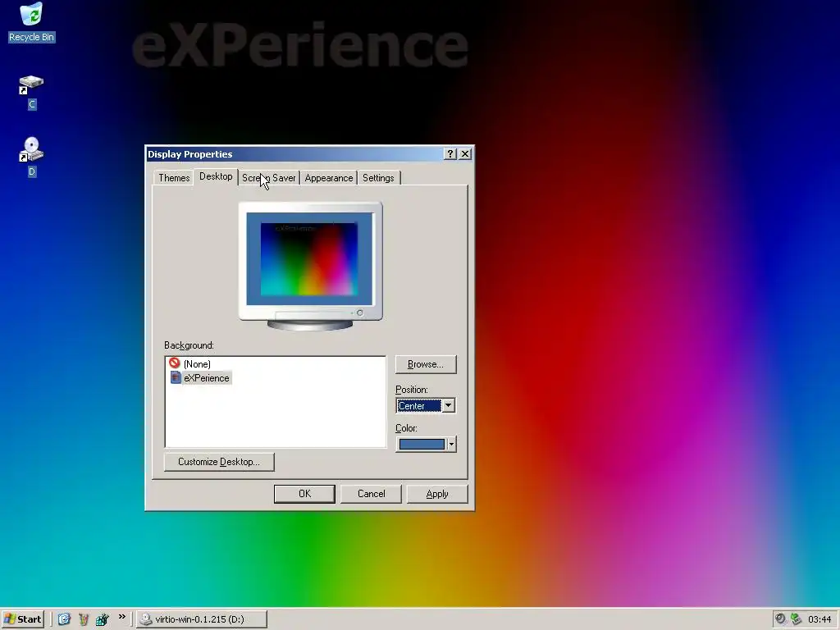This screenshot has width=840, height=630.
Task: Click the red (None) no-background icon
Action: (x=175, y=363)
